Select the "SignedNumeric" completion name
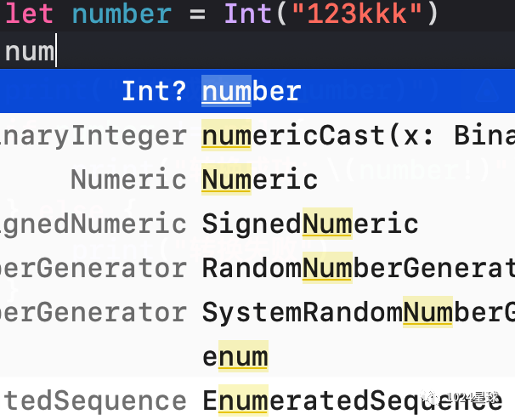515x420 pixels. [310, 224]
